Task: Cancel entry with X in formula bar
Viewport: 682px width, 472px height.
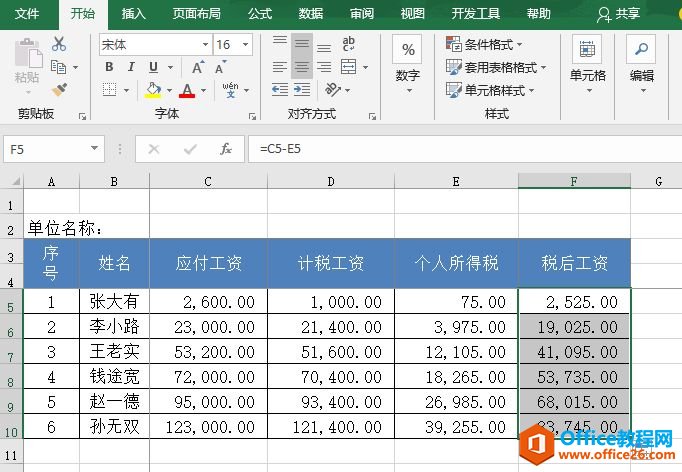Action: 154,149
